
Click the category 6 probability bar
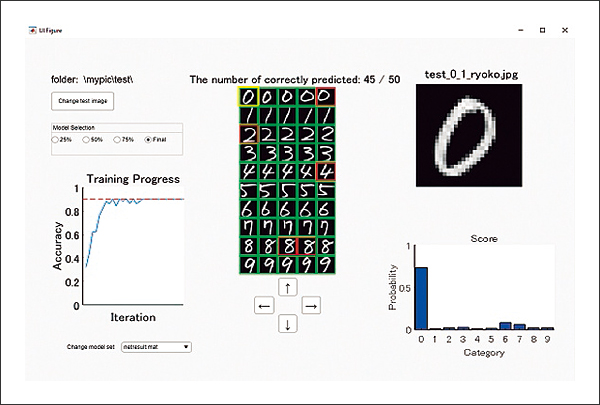pos(505,326)
